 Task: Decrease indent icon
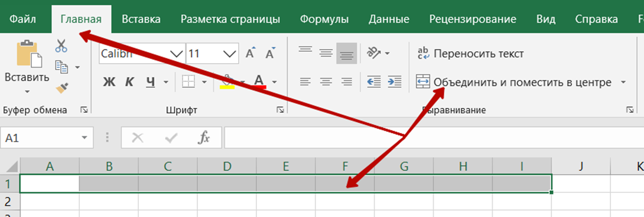point(374,81)
